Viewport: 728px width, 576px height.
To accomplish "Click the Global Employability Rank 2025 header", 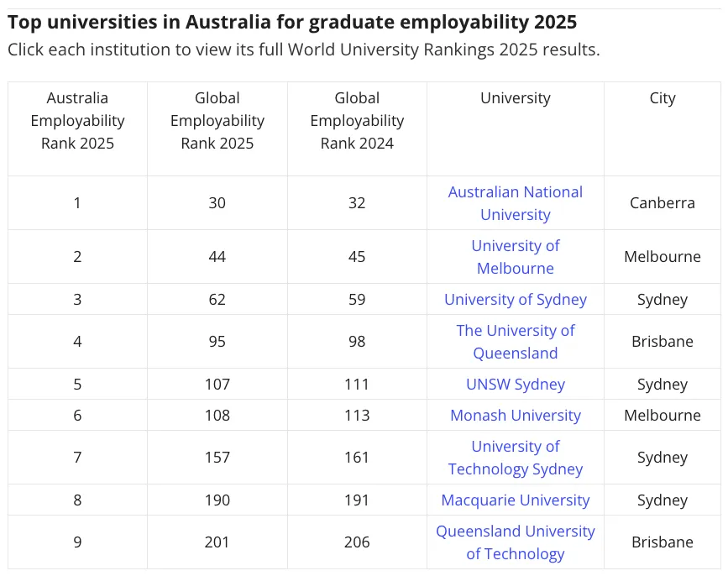I will (x=217, y=121).
